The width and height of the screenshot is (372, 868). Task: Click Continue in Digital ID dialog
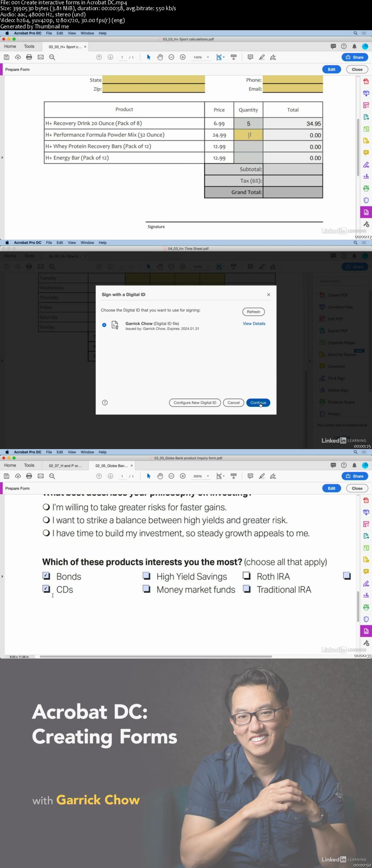(258, 403)
